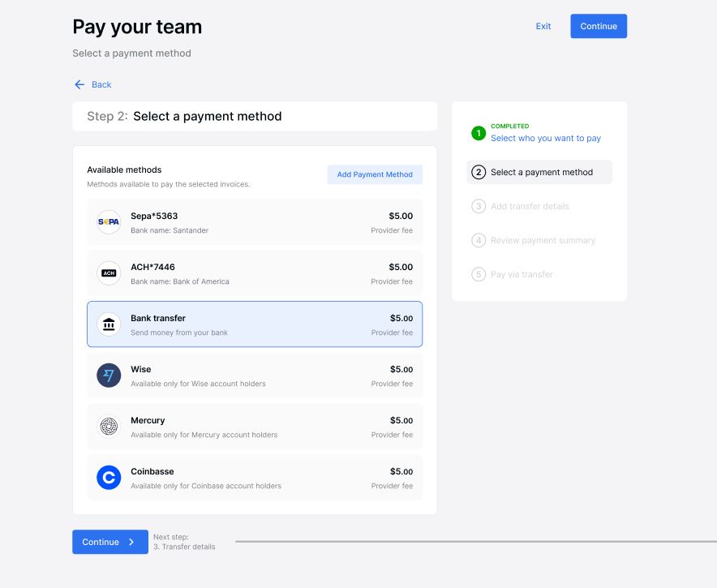Go to step 3 Add transfer details
The width and height of the screenshot is (717, 588).
coord(529,206)
